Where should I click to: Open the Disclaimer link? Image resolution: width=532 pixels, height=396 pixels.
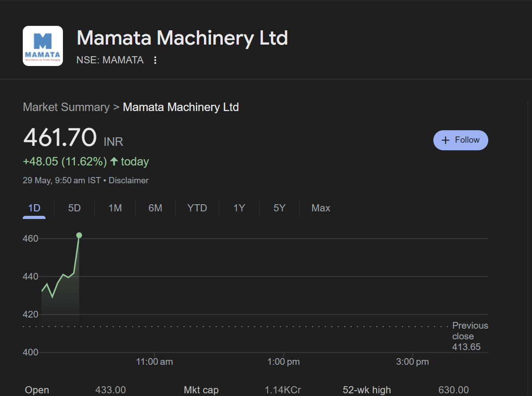coord(129,180)
